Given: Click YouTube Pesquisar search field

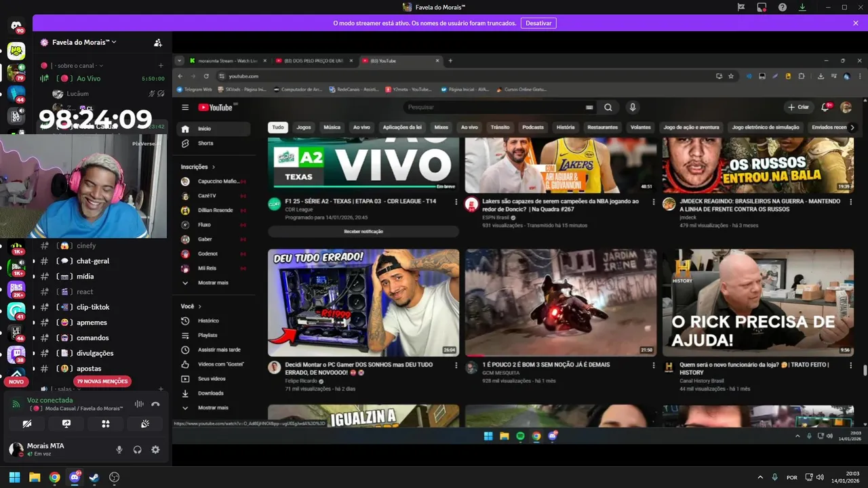Looking at the screenshot, I should pos(495,107).
